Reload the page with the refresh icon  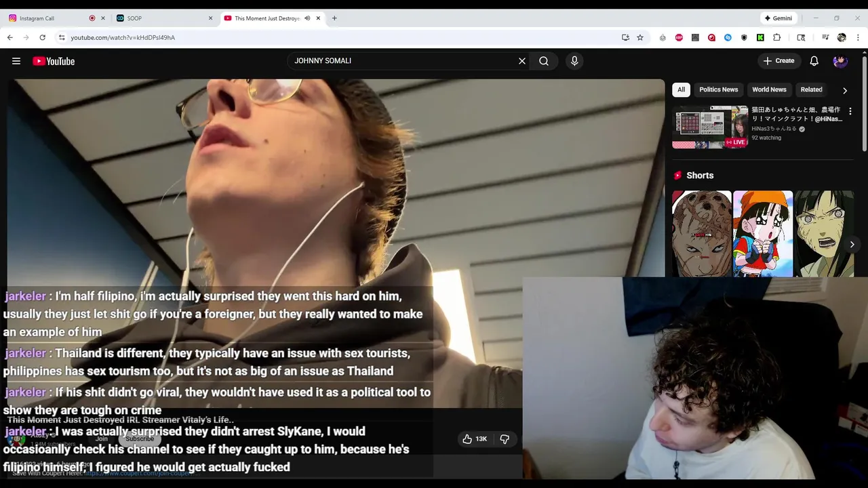coord(42,37)
